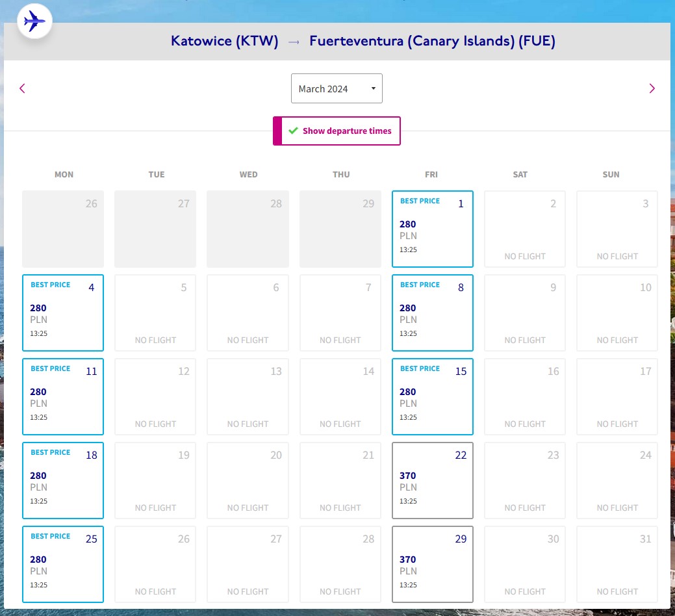
Task: Click greyed-out February 29 cell
Action: click(x=340, y=229)
